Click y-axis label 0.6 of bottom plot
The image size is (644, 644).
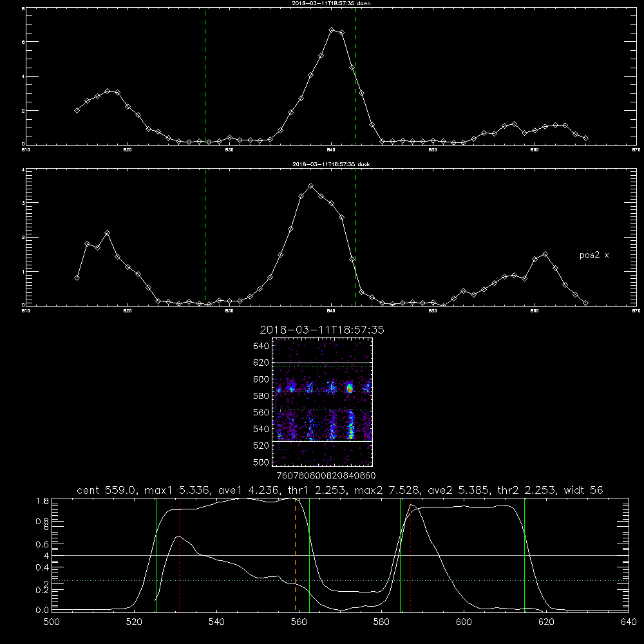click(x=42, y=545)
